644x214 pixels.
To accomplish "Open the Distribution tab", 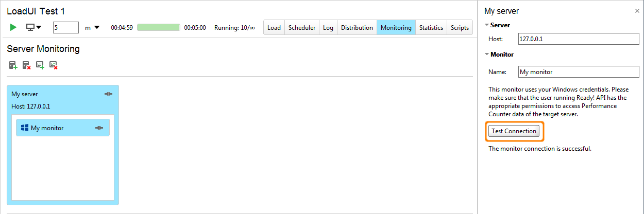I will click(357, 28).
